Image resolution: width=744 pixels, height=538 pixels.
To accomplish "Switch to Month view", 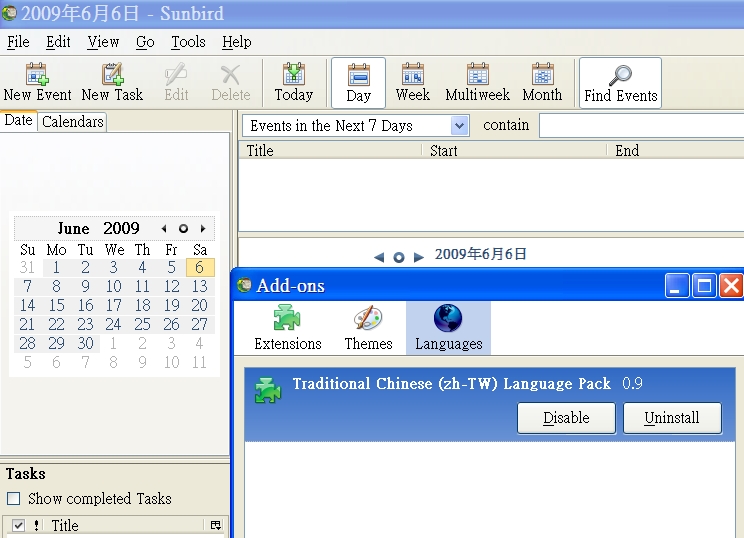I will tap(542, 83).
